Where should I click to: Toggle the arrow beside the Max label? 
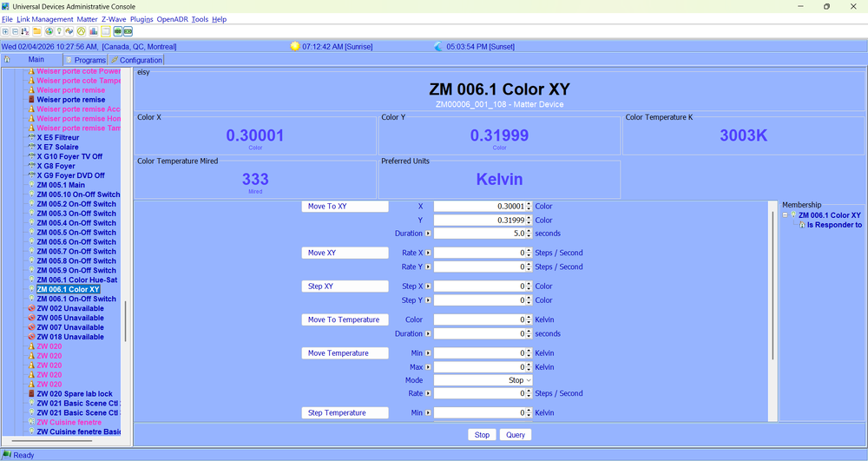(x=429, y=367)
